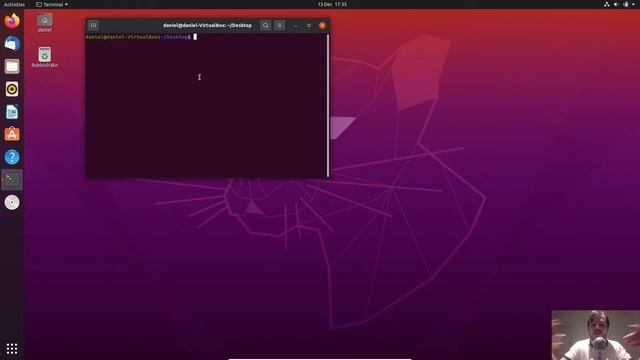Click the new tab button in Terminal titlebar
The height and width of the screenshot is (360, 640).
tap(93, 25)
